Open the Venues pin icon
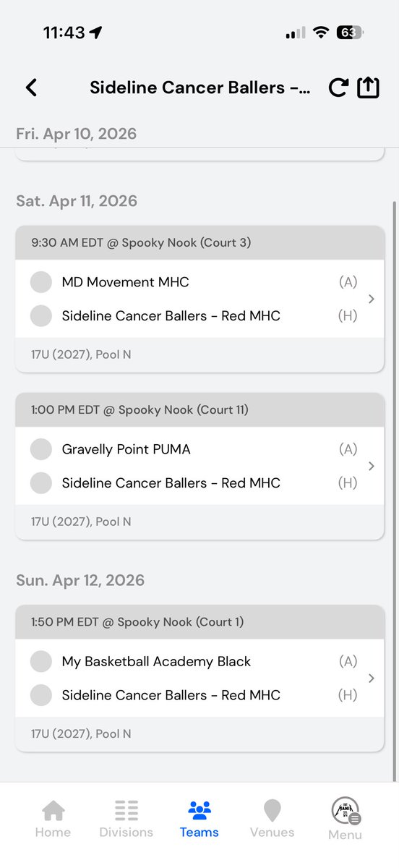The width and height of the screenshot is (399, 868). click(x=272, y=811)
